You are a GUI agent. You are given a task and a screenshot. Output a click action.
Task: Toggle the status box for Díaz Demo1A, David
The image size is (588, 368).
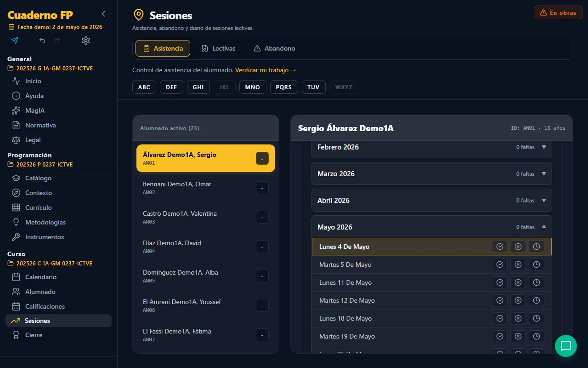[x=262, y=247]
